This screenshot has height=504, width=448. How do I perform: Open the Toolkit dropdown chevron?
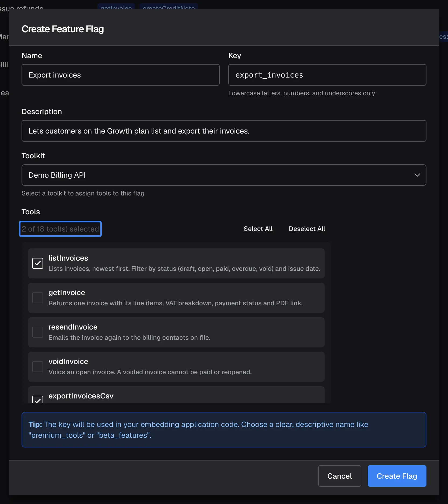coord(417,175)
